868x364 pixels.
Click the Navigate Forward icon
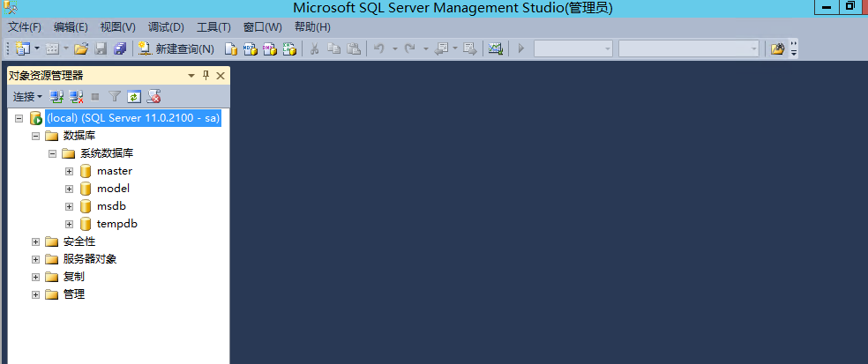(470, 49)
